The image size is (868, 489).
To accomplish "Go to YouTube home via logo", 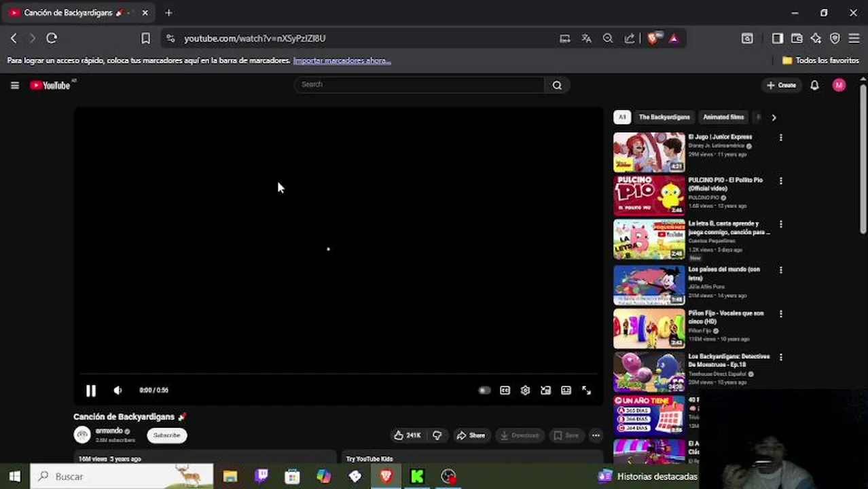I will pyautogui.click(x=50, y=85).
